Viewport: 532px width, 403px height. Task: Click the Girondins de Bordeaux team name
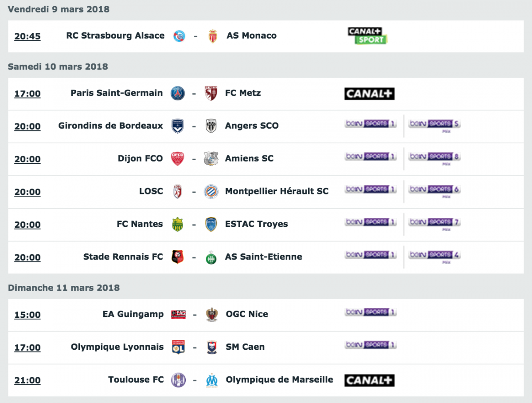tap(111, 126)
